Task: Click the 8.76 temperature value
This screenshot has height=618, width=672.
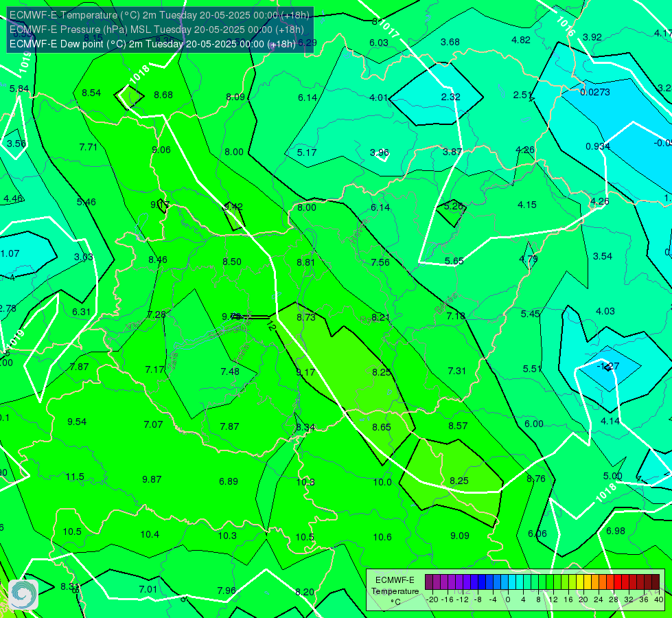Action: tap(535, 479)
